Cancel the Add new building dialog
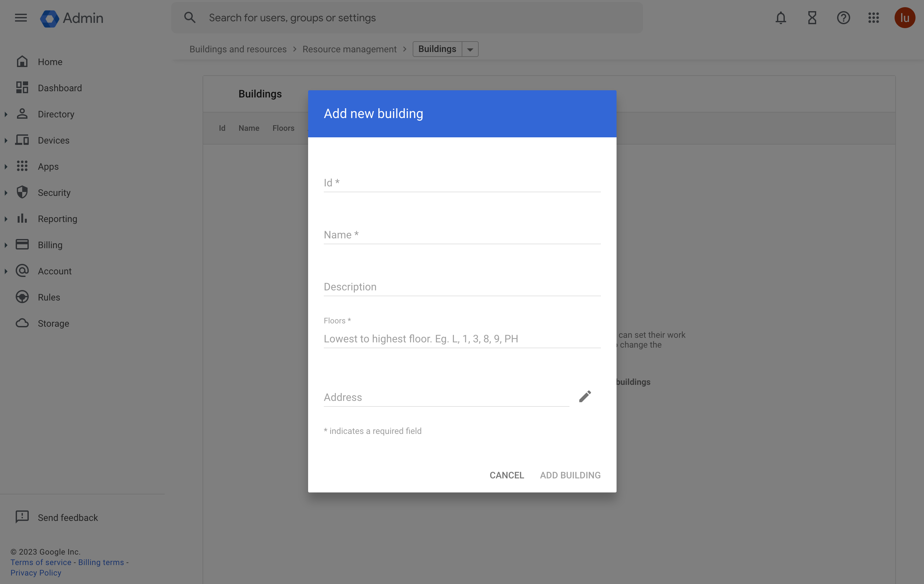The width and height of the screenshot is (924, 584). point(506,475)
